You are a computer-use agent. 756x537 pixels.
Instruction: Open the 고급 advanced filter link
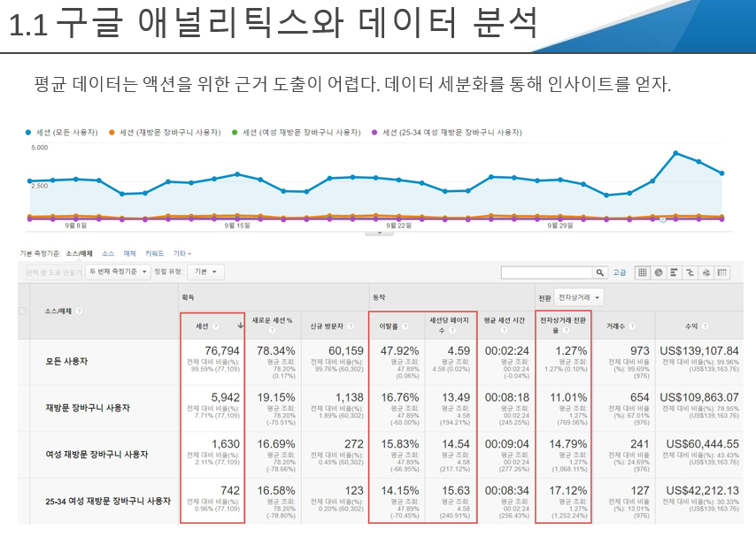pos(620,272)
